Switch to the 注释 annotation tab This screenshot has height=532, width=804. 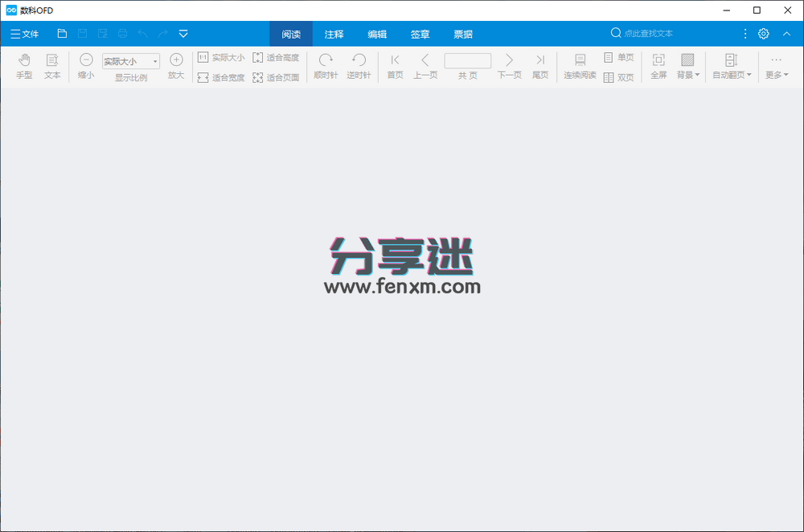(333, 34)
